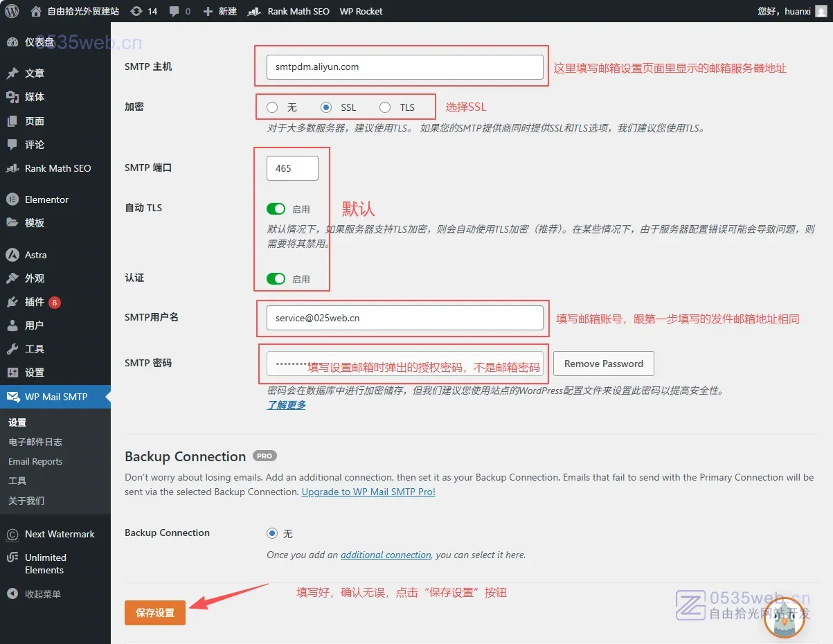Open the Next Watermark sidebar icon
Screen dimensions: 833x644
[x=12, y=534]
